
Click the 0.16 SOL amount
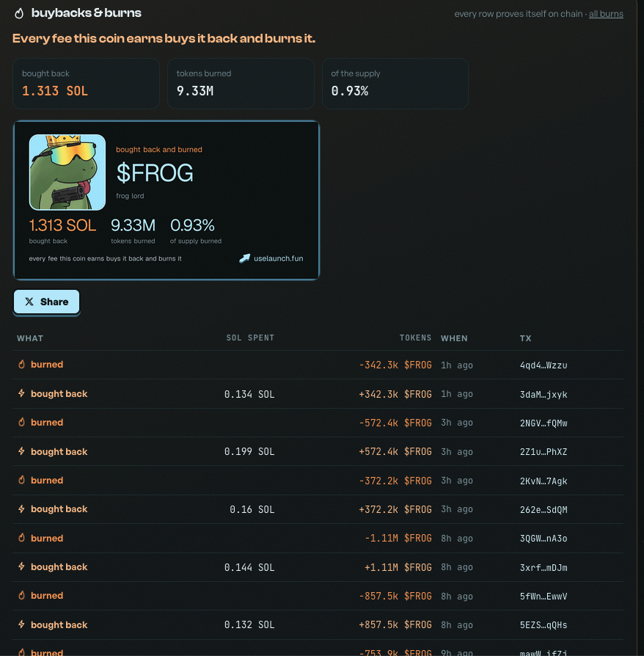[x=252, y=509]
